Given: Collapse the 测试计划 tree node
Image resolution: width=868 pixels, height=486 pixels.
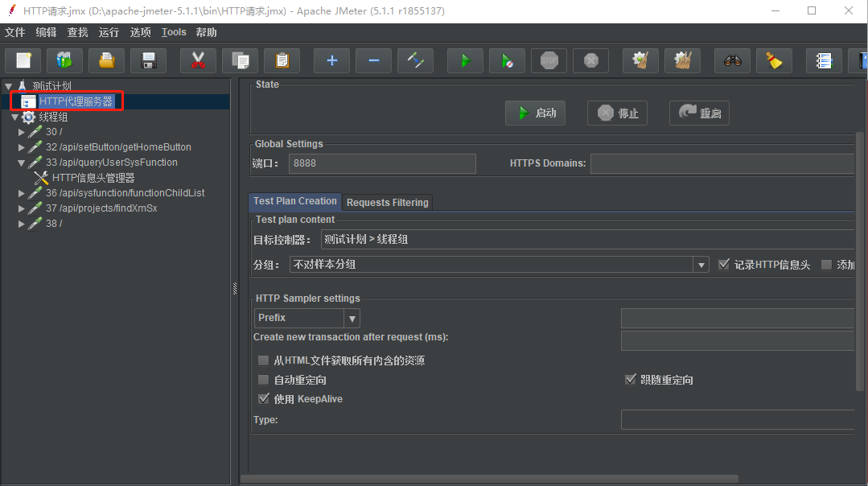Looking at the screenshot, I should 8,86.
